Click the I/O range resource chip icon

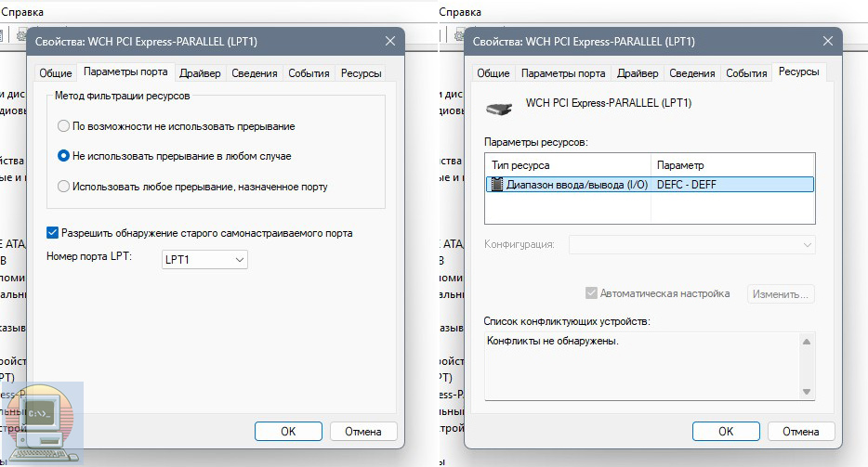pyautogui.click(x=496, y=185)
